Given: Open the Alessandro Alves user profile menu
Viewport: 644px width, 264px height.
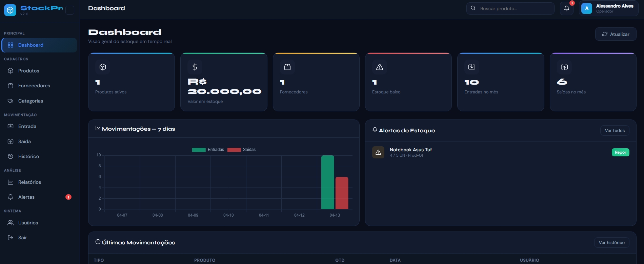Looking at the screenshot, I should (608, 8).
